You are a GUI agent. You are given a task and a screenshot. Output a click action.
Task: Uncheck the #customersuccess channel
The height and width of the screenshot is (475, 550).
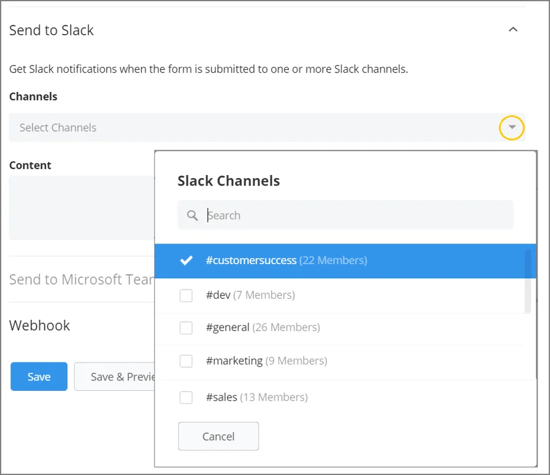click(x=186, y=260)
